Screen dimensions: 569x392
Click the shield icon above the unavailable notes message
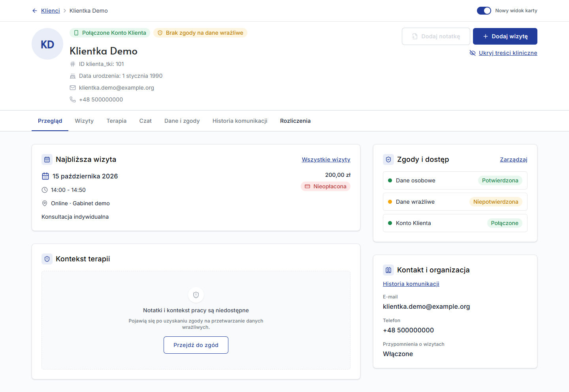pos(196,295)
